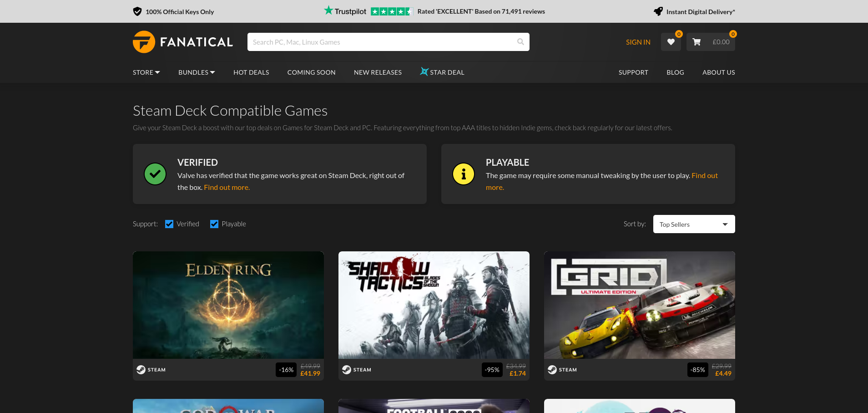Viewport: 868px width, 413px height.
Task: Open the Top Sellers sort dropdown
Action: click(694, 224)
